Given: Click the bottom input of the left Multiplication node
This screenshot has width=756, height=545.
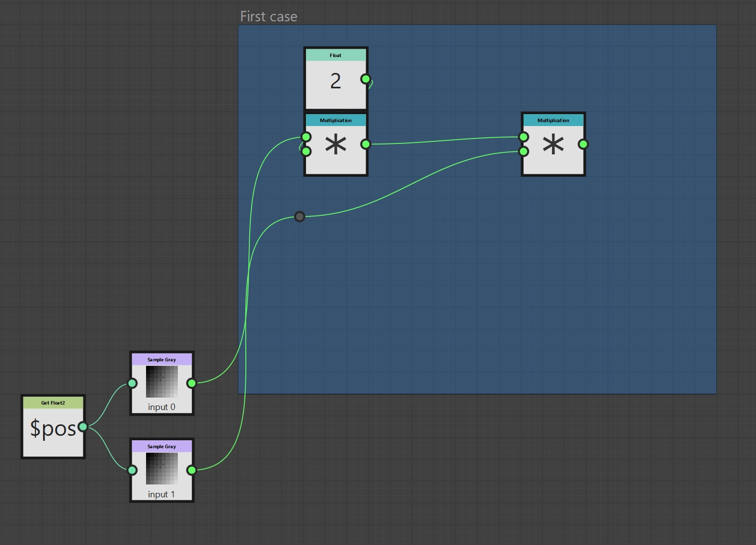Looking at the screenshot, I should [306, 151].
